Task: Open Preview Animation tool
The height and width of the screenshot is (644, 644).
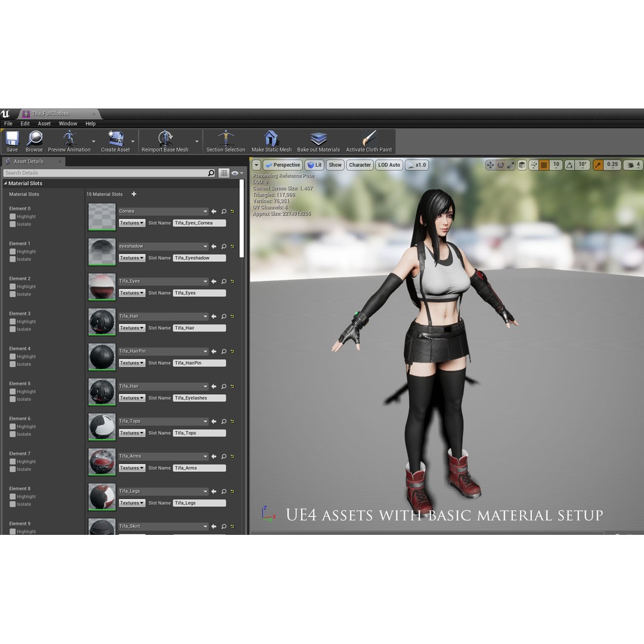Action: coord(69,141)
